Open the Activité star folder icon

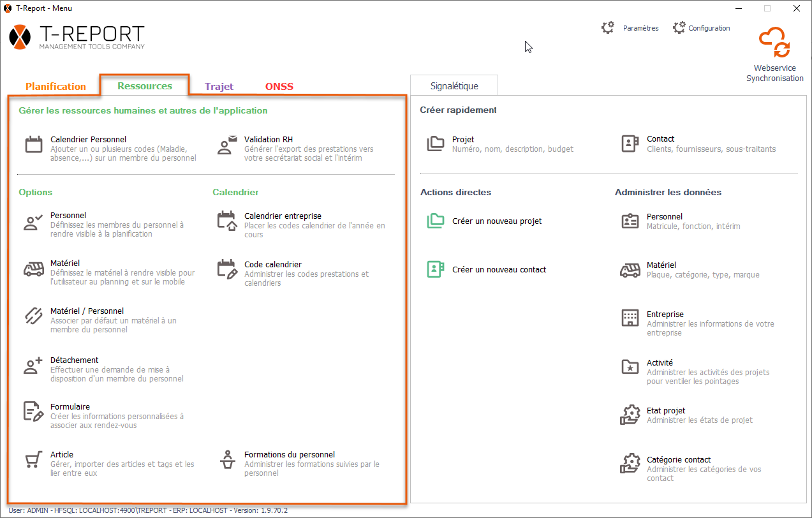coord(630,367)
